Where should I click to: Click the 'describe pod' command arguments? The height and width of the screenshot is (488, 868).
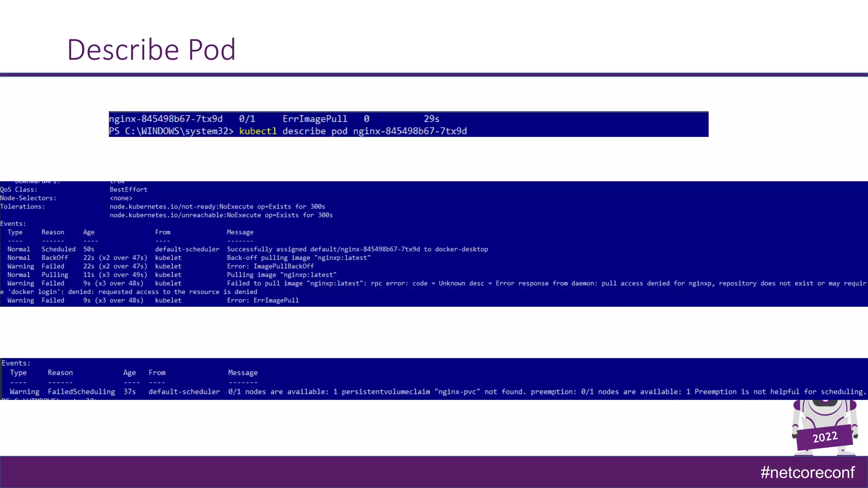click(x=315, y=131)
